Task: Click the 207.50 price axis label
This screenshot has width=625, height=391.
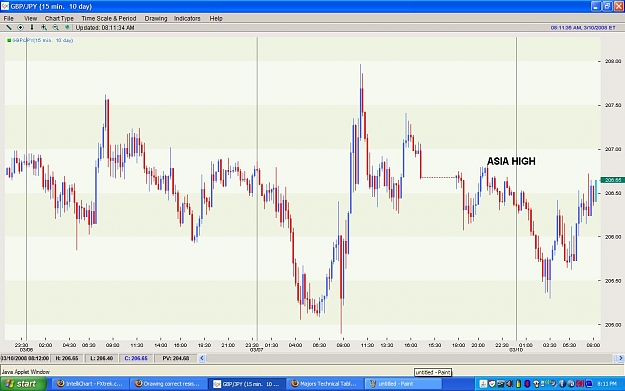Action: click(613, 105)
